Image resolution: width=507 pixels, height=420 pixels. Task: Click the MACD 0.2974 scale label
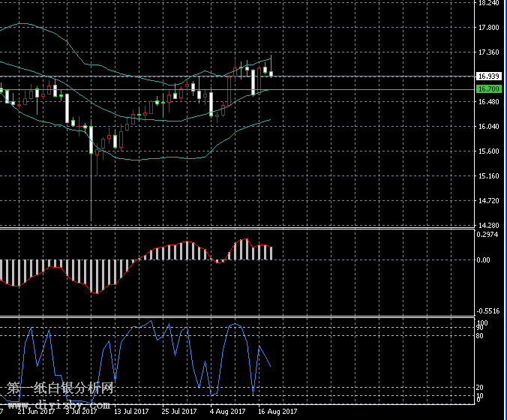[488, 234]
